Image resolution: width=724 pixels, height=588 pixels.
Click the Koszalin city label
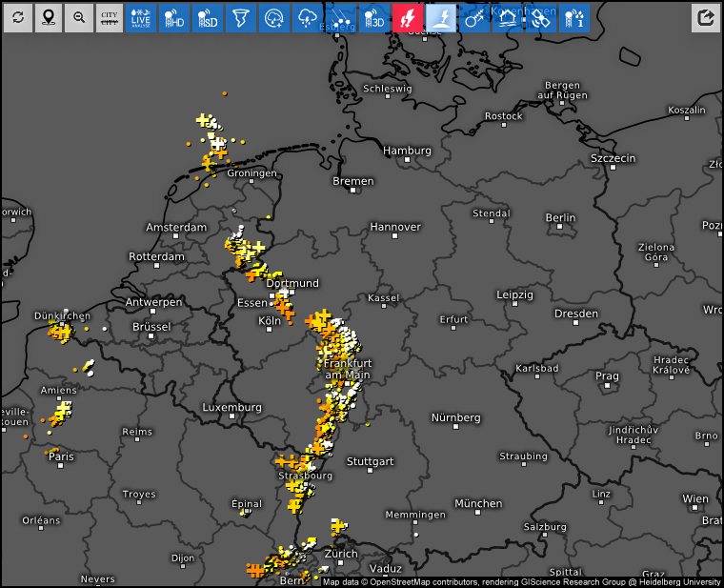coord(687,111)
